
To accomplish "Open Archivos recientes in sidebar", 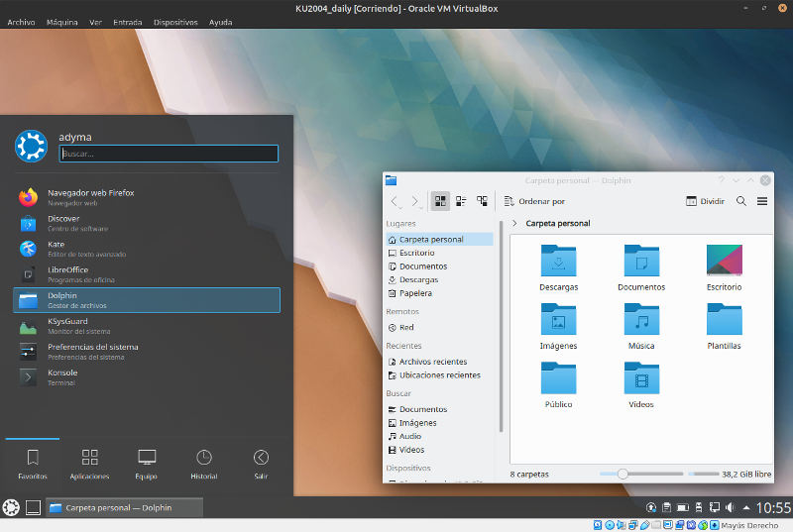I will coord(439,362).
